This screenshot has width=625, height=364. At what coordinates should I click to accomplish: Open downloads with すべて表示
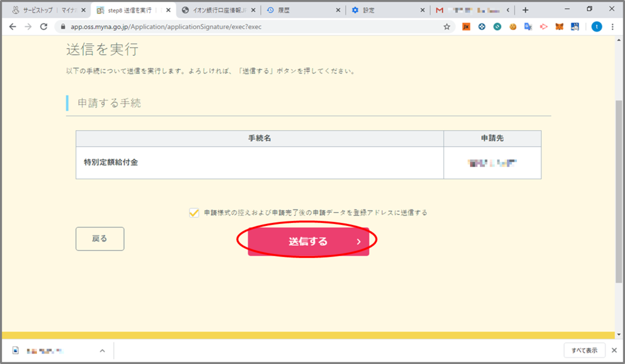click(x=584, y=350)
